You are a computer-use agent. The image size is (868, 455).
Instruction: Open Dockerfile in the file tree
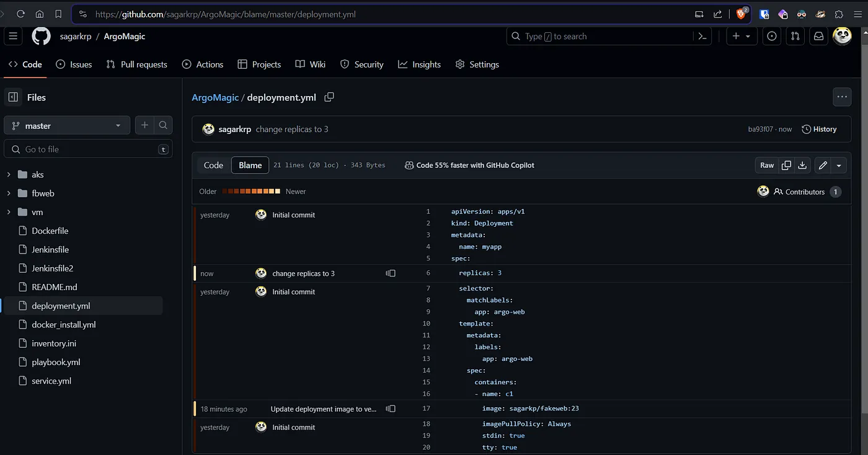click(50, 231)
